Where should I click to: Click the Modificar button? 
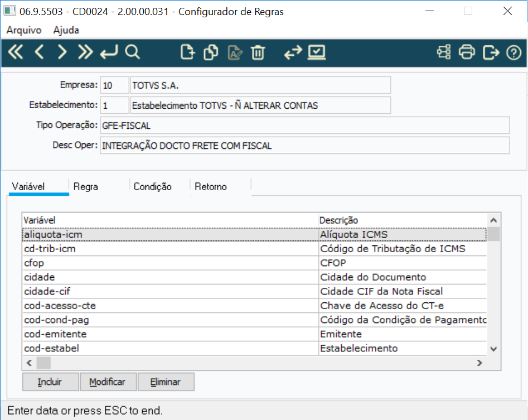(108, 382)
